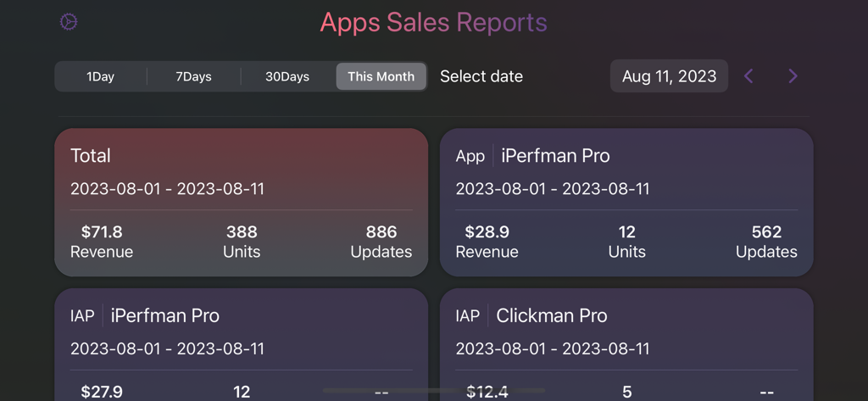Click the Apps Sales Reports title
This screenshot has width=868, height=401.
[433, 22]
